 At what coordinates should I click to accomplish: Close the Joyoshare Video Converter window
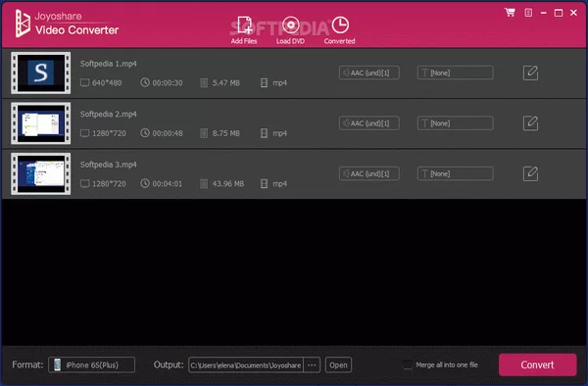(573, 13)
